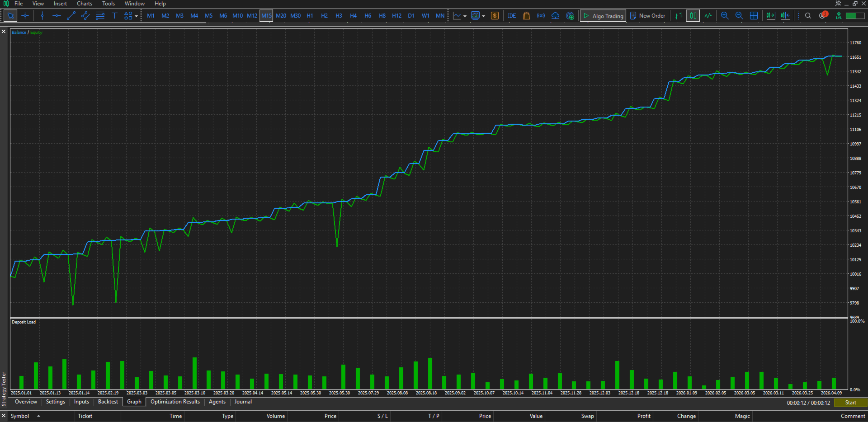Click the zoom in magnifier
The height and width of the screenshot is (422, 868).
[x=725, y=16]
